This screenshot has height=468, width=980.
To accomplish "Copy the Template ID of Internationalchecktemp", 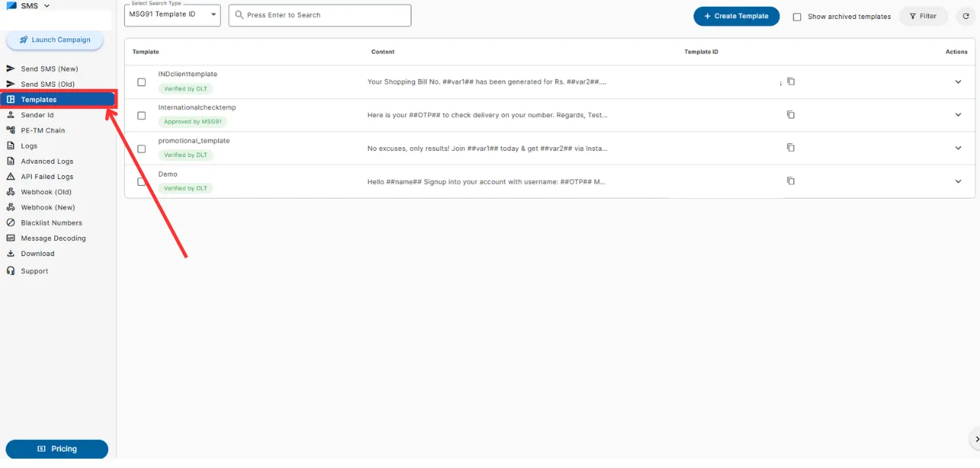I will click(790, 114).
